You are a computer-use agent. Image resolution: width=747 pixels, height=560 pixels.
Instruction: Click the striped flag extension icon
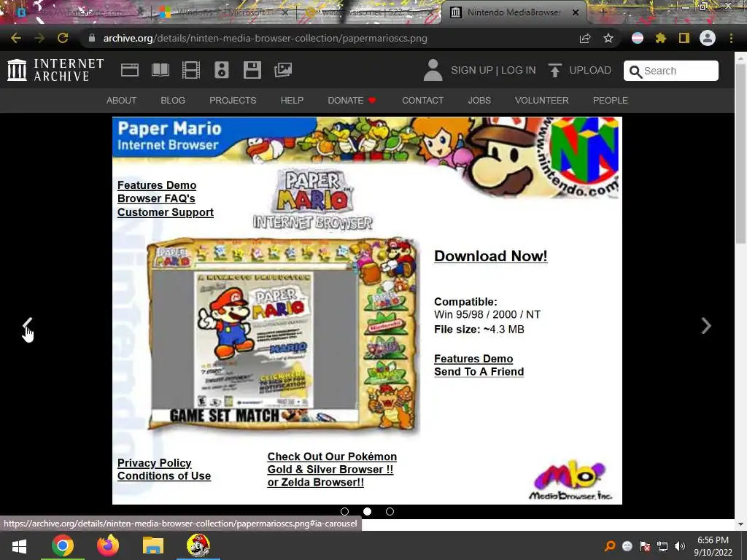click(638, 38)
